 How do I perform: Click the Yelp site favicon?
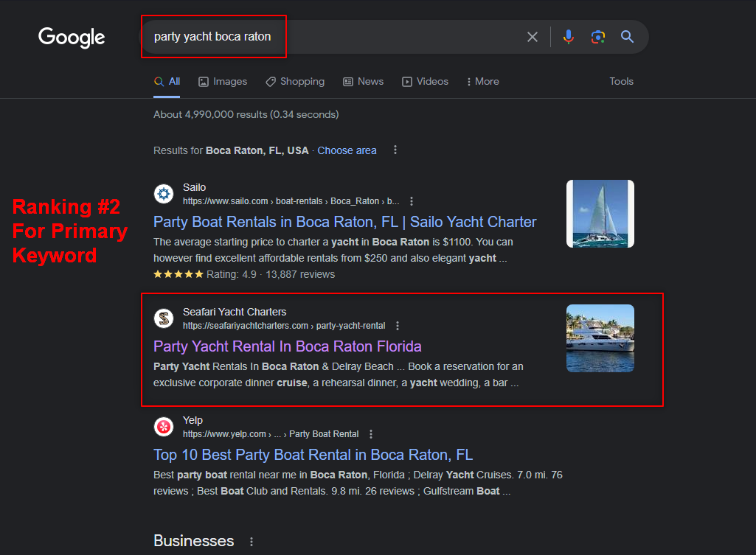tap(164, 427)
